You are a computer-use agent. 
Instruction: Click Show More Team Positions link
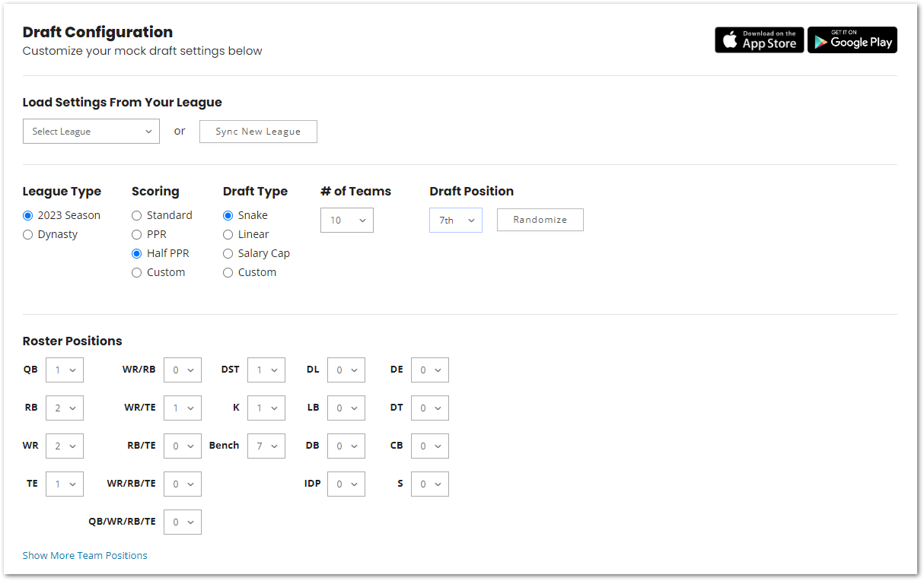pyautogui.click(x=85, y=555)
